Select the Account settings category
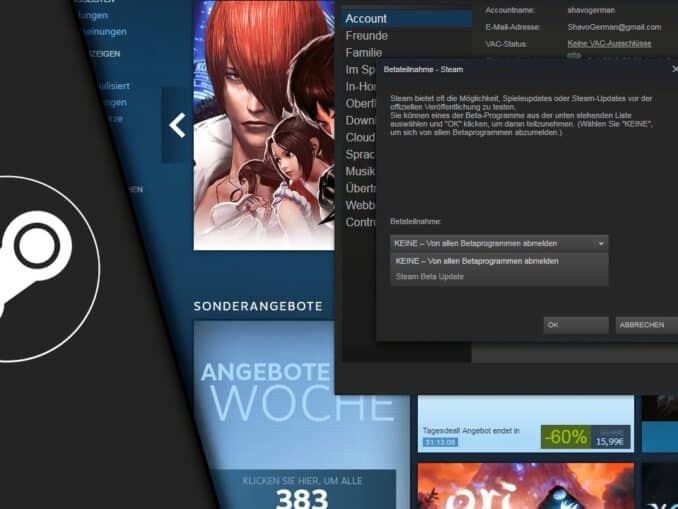The height and width of the screenshot is (509, 678). (x=407, y=19)
